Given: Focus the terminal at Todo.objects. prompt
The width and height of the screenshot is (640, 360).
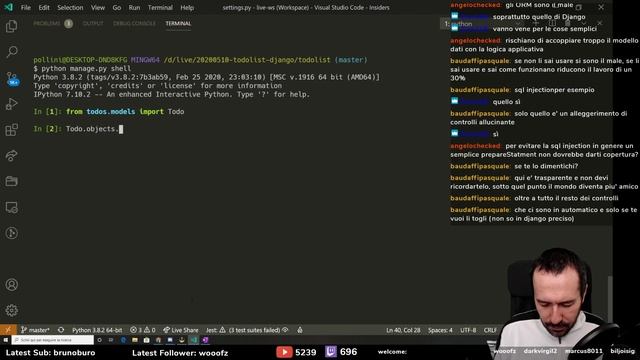Looking at the screenshot, I should (x=78, y=129).
